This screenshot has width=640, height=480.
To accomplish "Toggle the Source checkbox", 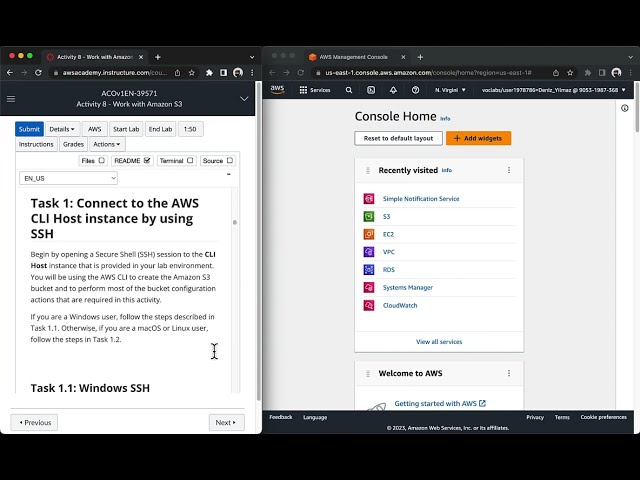I will (x=230, y=160).
